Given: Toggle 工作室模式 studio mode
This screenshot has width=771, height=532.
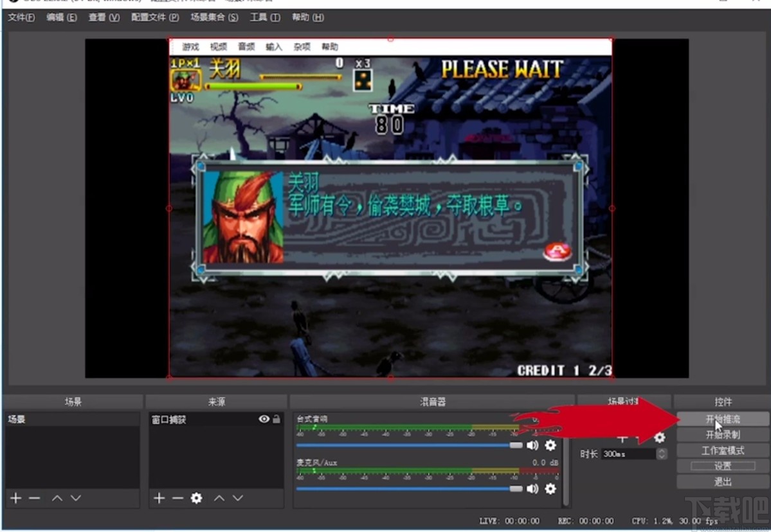Looking at the screenshot, I should tap(723, 450).
